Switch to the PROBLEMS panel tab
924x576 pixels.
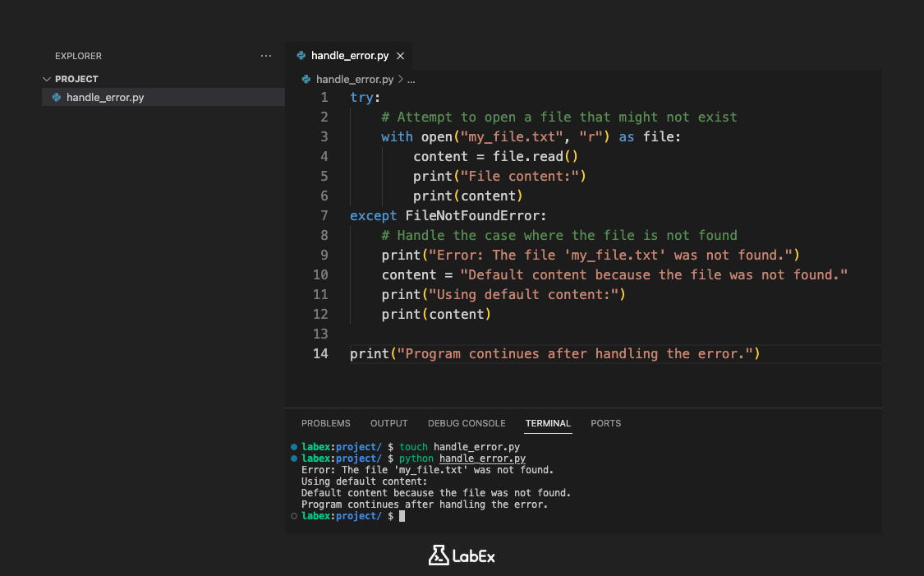tap(325, 423)
